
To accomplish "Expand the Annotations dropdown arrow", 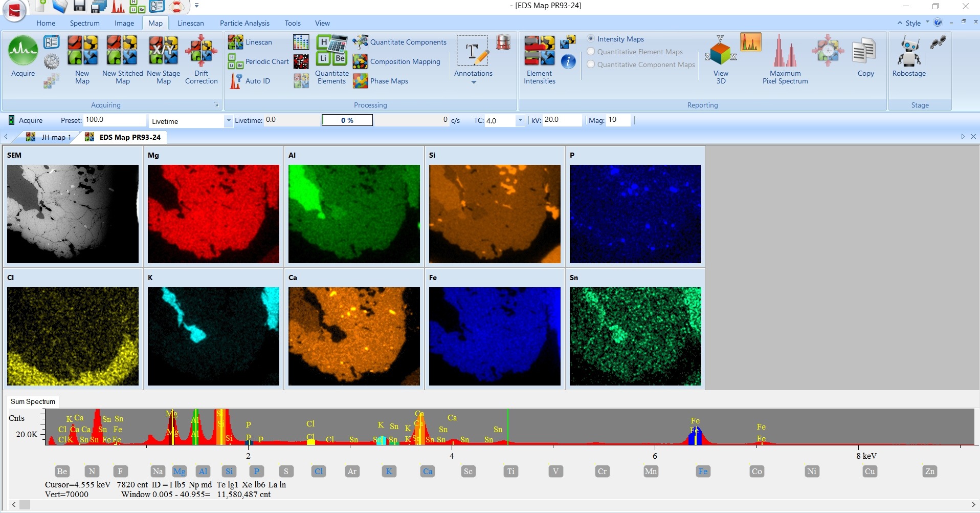I will (474, 82).
